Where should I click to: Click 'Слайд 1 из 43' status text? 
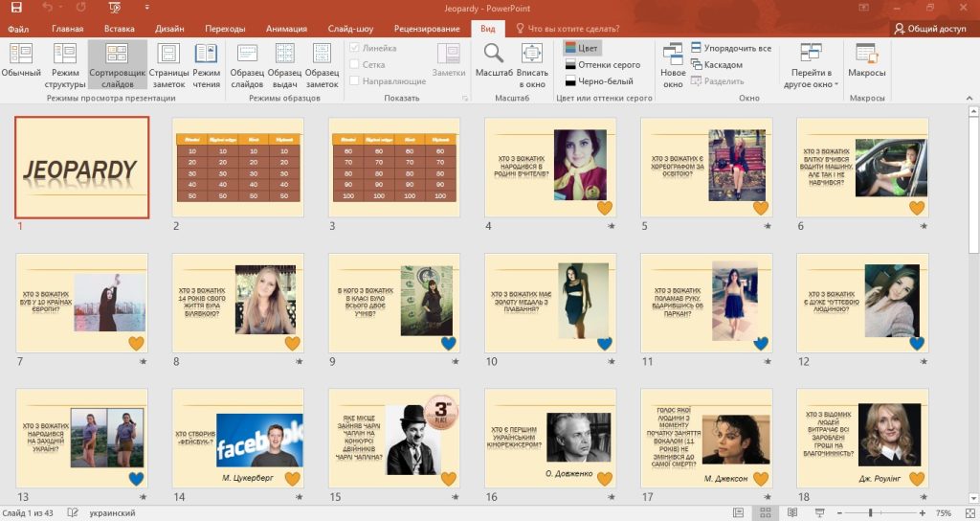pyautogui.click(x=27, y=513)
